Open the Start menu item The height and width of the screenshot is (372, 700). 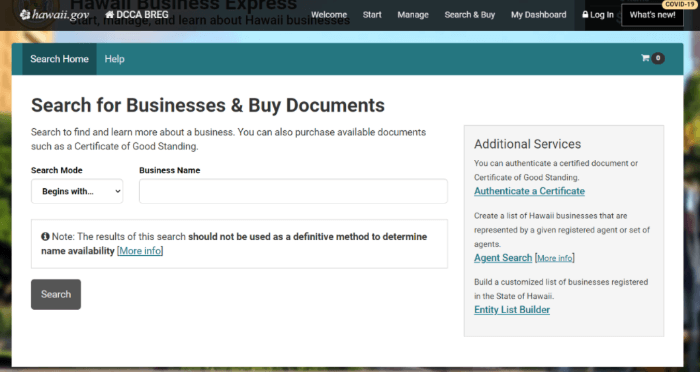tap(372, 15)
